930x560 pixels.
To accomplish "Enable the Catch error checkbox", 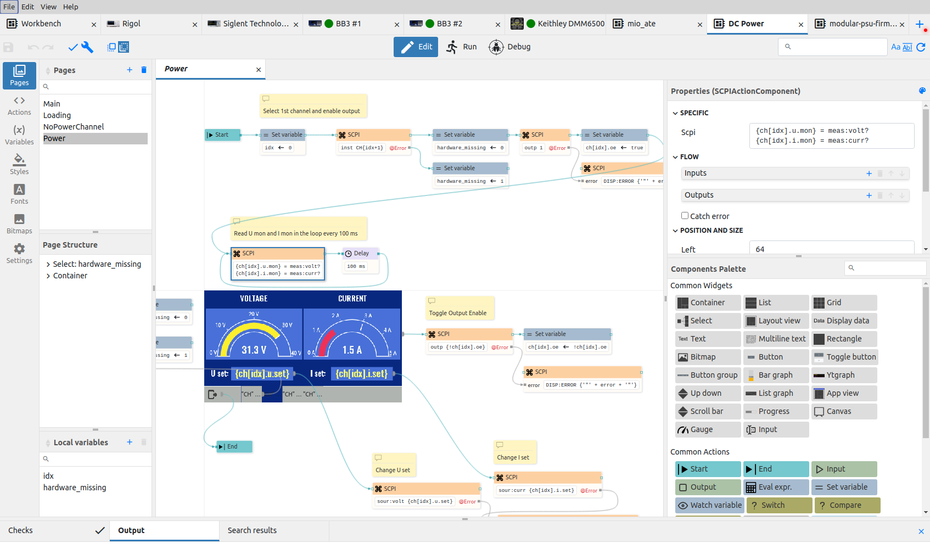I will (685, 216).
